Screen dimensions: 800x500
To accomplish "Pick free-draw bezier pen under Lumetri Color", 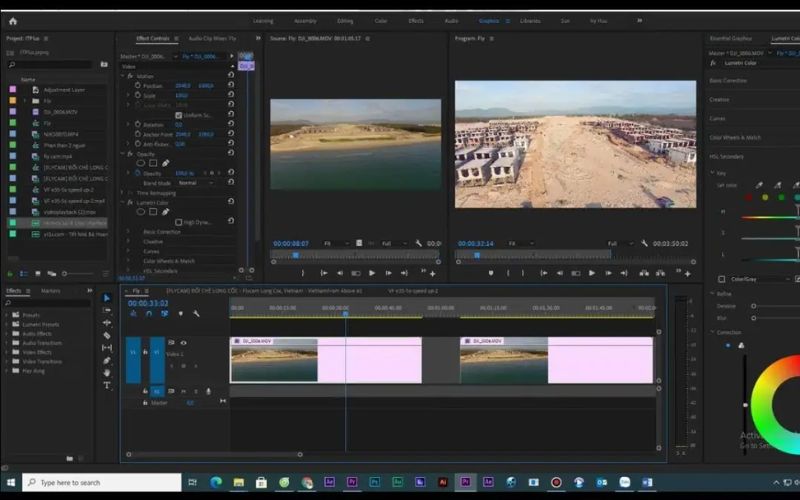I will (x=165, y=212).
